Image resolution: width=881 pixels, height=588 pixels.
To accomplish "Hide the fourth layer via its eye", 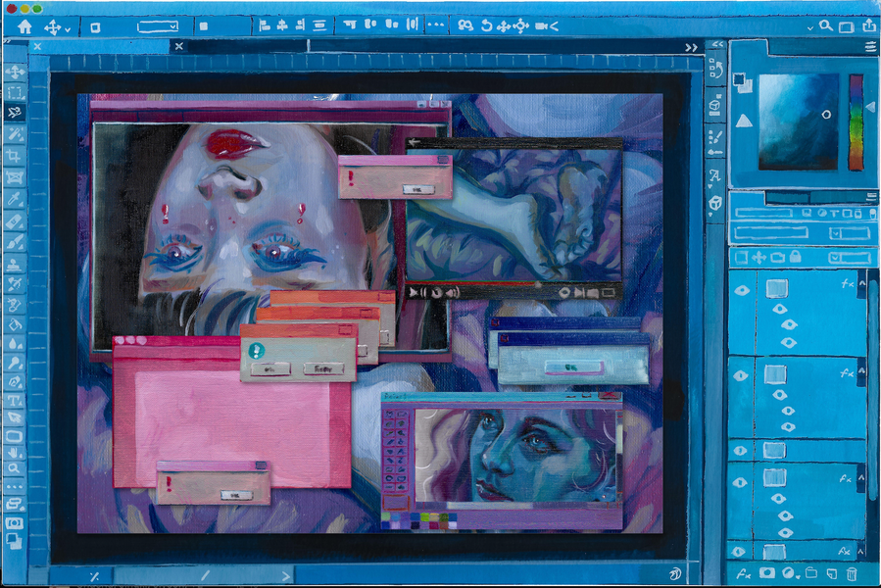I will pyautogui.click(x=741, y=482).
